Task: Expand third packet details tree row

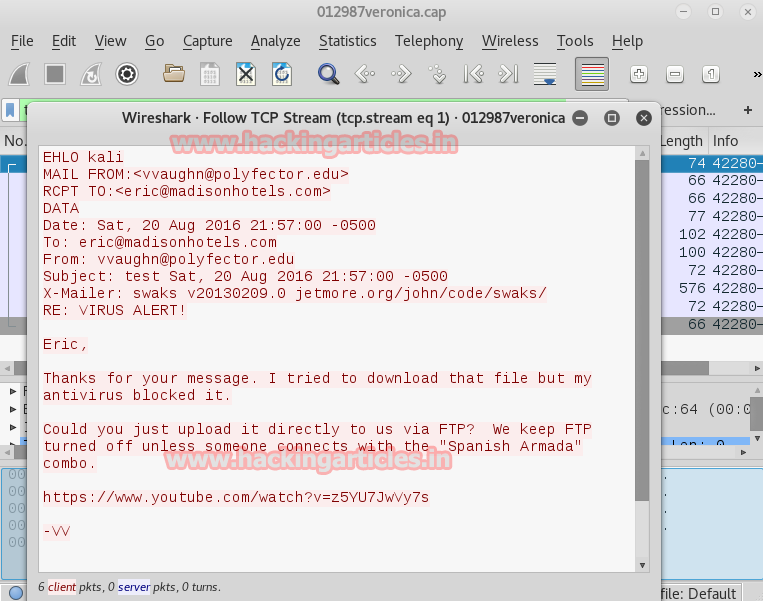Action: (13, 427)
